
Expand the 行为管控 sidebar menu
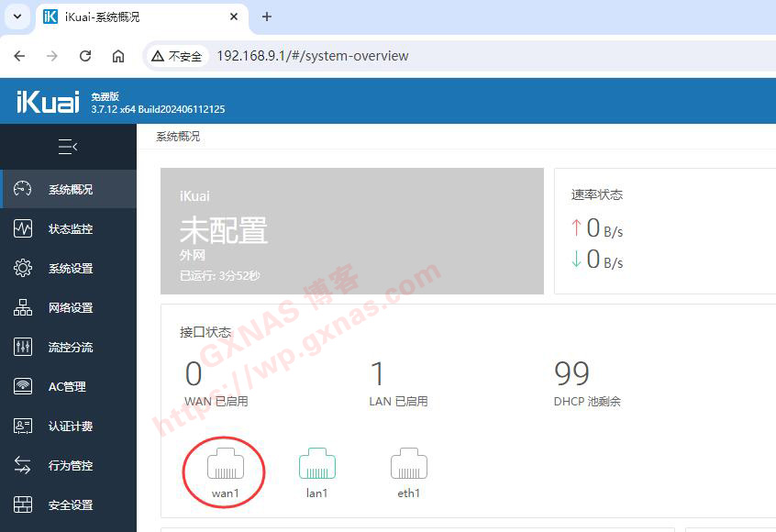pos(70,466)
